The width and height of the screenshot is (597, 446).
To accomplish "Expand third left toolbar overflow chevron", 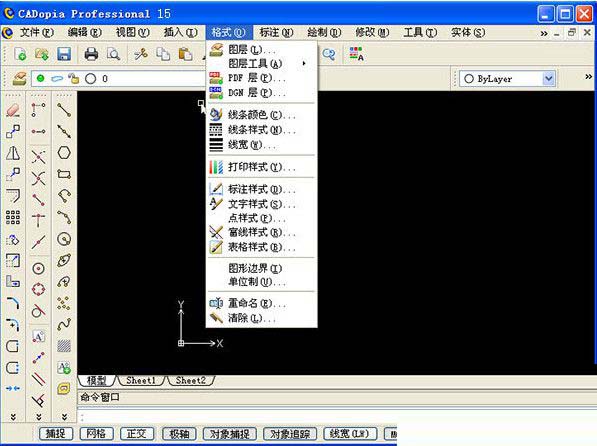I will click(64, 417).
